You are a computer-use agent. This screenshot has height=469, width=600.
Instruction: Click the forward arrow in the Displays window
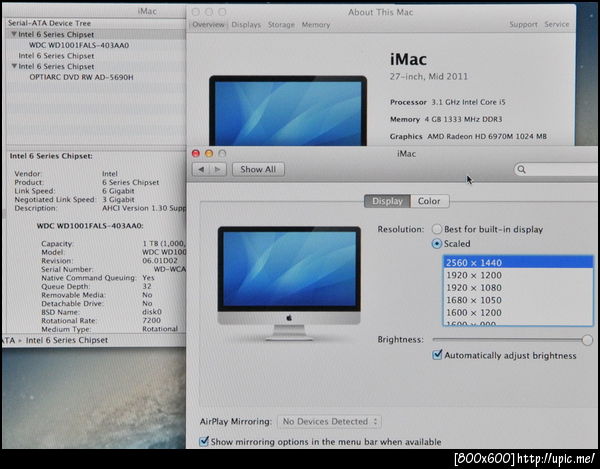(218, 169)
